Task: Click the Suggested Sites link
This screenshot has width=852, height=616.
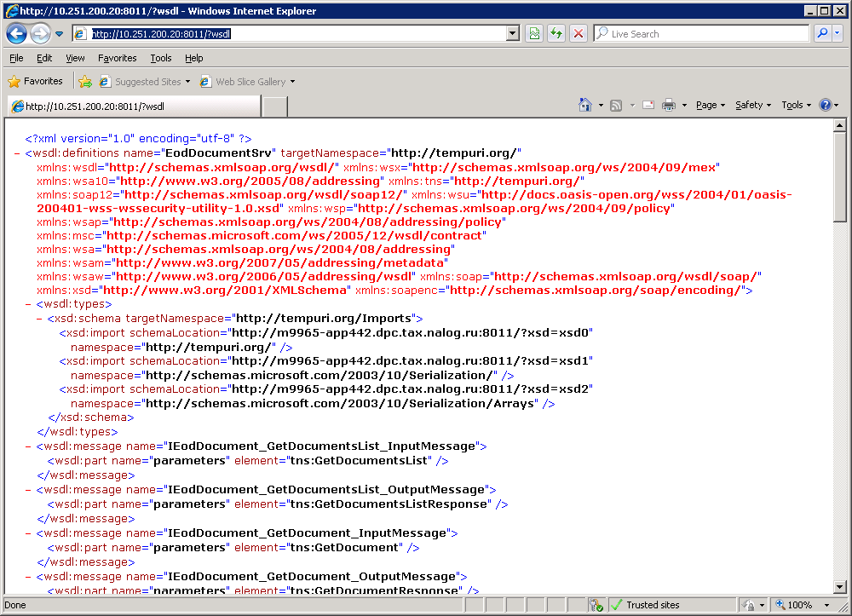Action: pyautogui.click(x=147, y=82)
